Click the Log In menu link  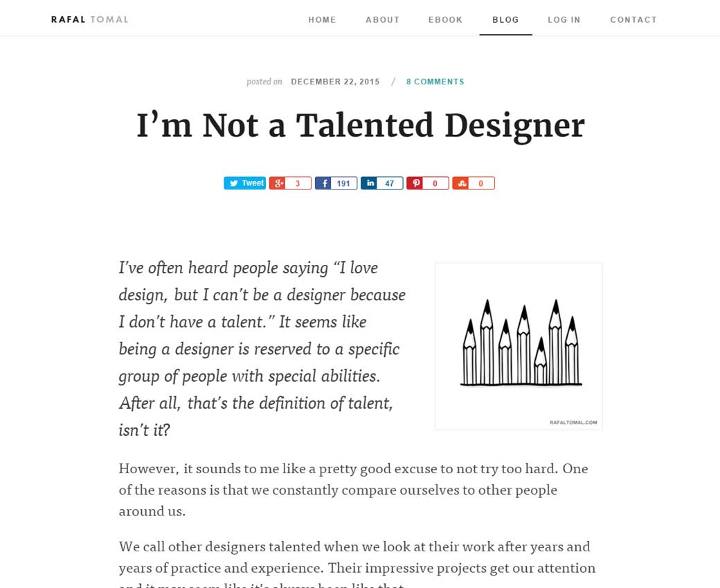tap(564, 20)
